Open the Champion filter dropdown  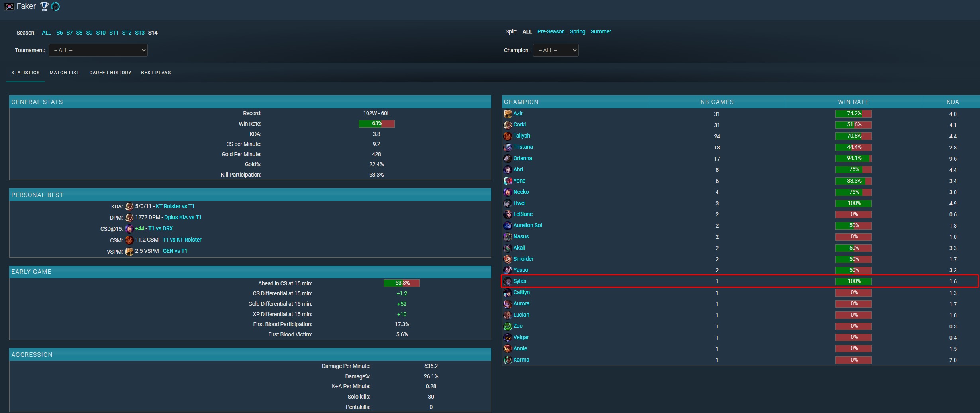coord(556,50)
